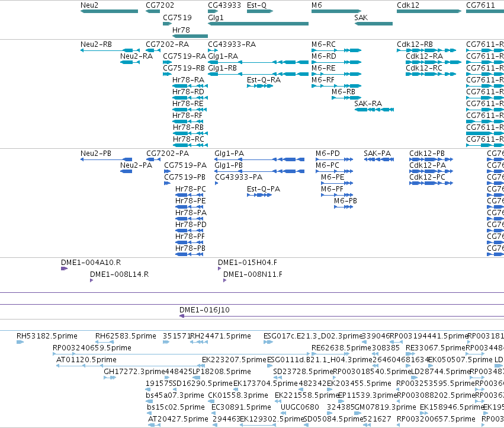Click the Glg1-PA protein label
Viewport: 504px width, 428px height.
tap(229, 153)
